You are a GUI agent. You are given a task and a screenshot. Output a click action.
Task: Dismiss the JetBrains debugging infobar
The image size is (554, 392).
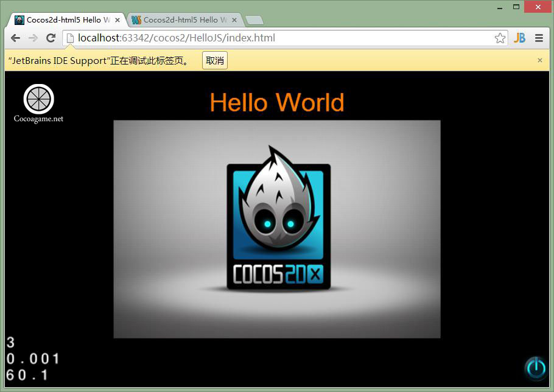539,60
